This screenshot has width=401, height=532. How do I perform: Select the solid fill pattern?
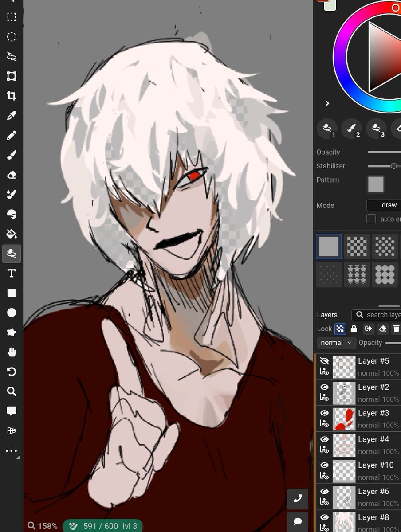(x=329, y=246)
